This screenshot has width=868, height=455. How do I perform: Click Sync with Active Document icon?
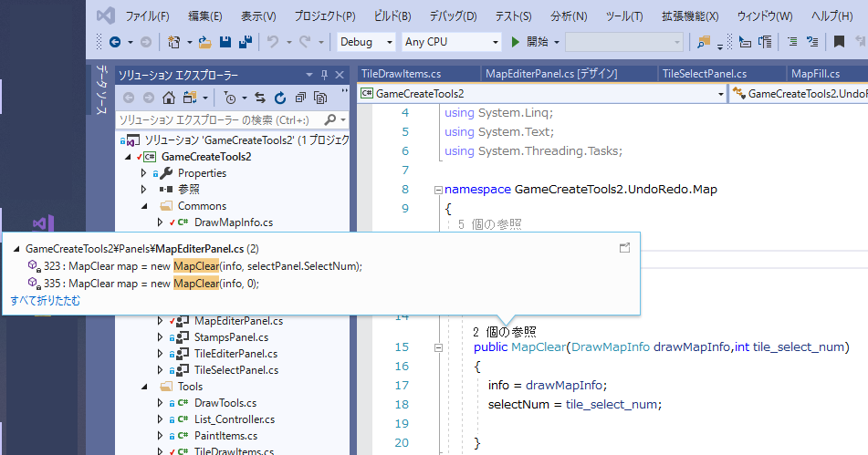point(260,98)
